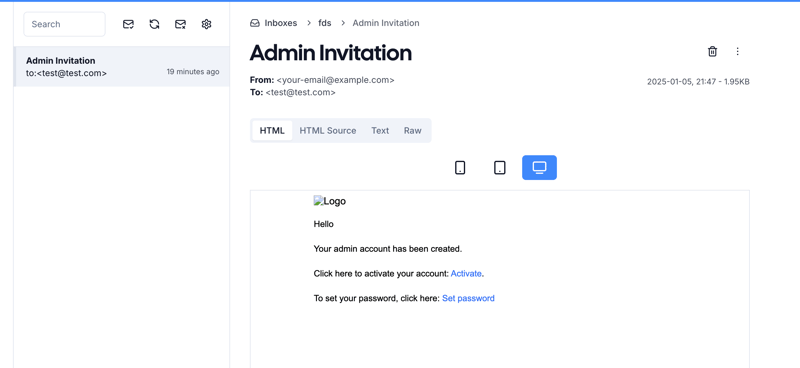Open the fds inbox breadcrumb
The width and height of the screenshot is (800, 368).
324,23
